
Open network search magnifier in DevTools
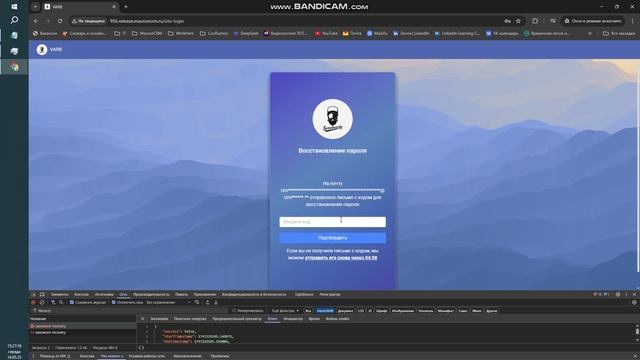click(x=61, y=302)
